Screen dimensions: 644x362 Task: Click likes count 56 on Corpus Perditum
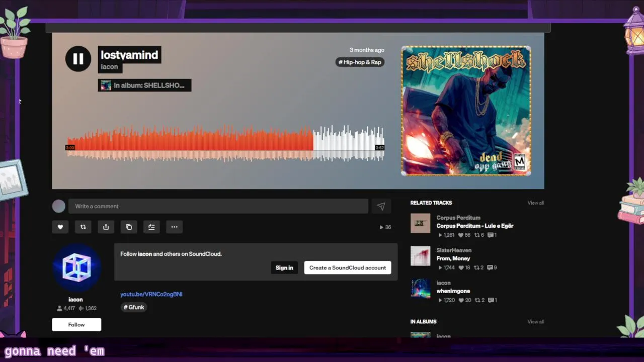(x=464, y=235)
